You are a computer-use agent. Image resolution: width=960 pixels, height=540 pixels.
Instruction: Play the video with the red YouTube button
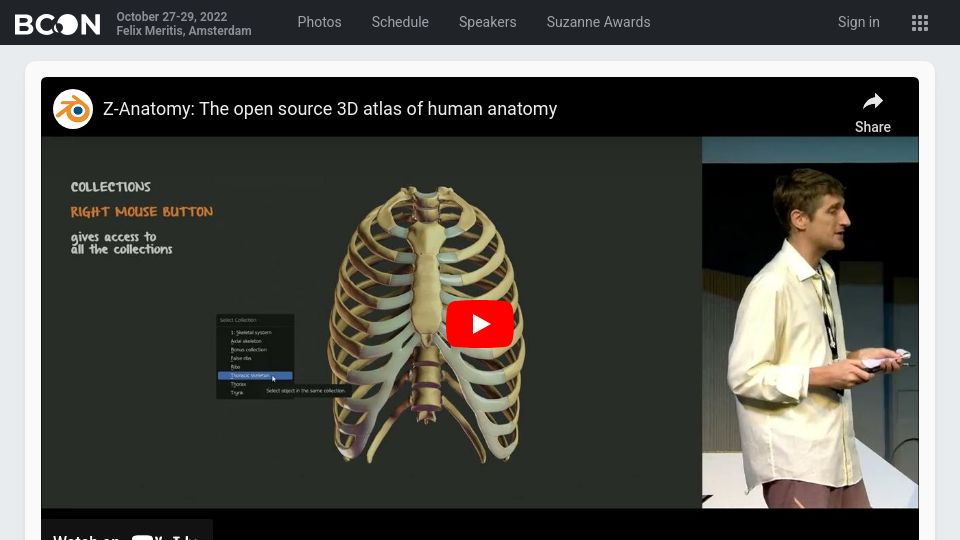coord(479,324)
